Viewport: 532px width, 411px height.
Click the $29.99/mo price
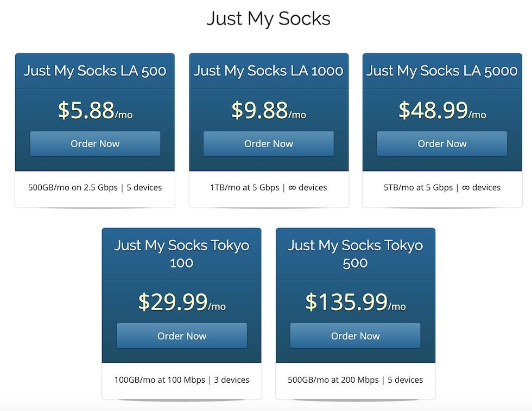pos(181,302)
